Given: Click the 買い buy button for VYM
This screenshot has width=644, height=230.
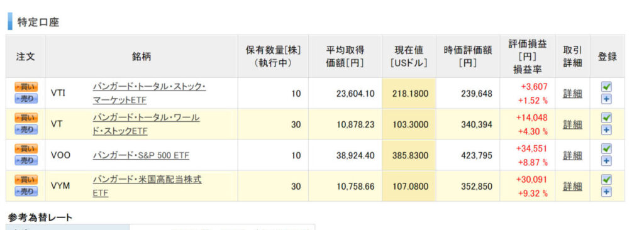Looking at the screenshot, I should (26, 180).
